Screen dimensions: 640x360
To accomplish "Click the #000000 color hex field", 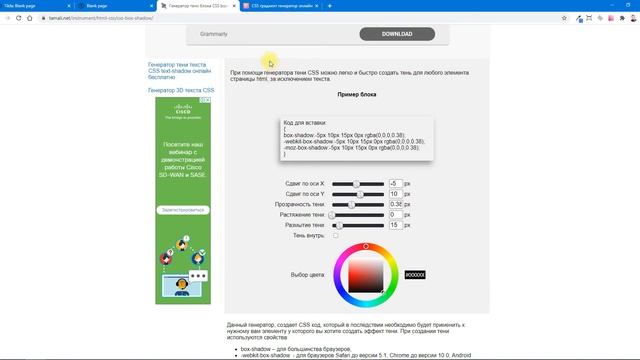I will click(x=415, y=275).
